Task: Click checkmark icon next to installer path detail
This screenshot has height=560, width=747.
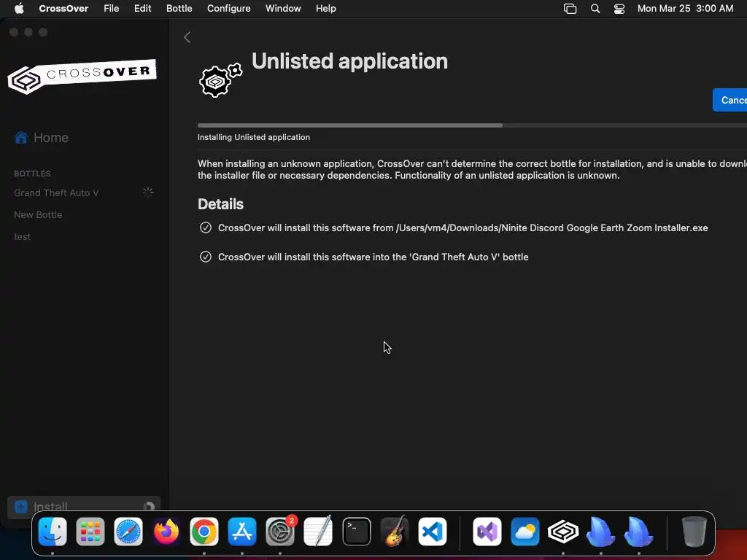Action: pos(205,227)
